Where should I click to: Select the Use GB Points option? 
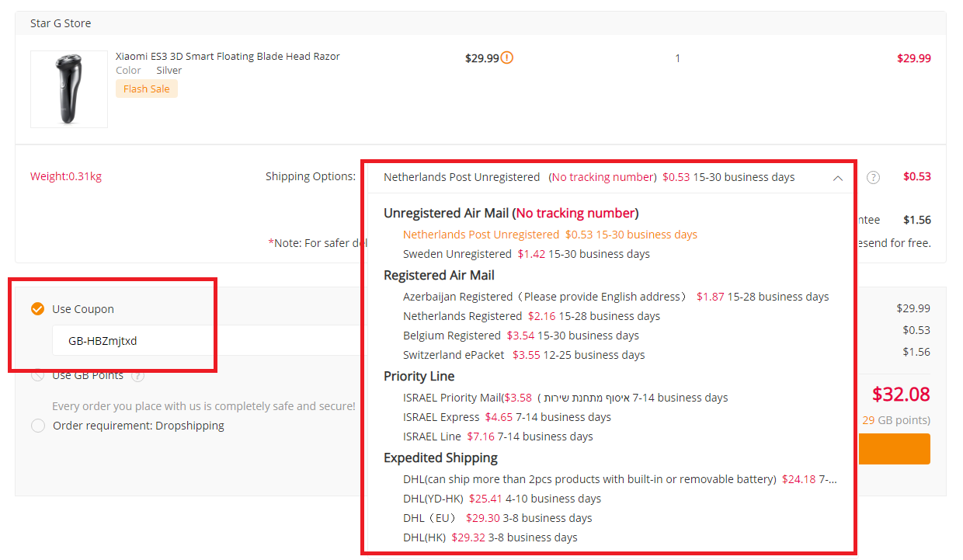[37, 376]
